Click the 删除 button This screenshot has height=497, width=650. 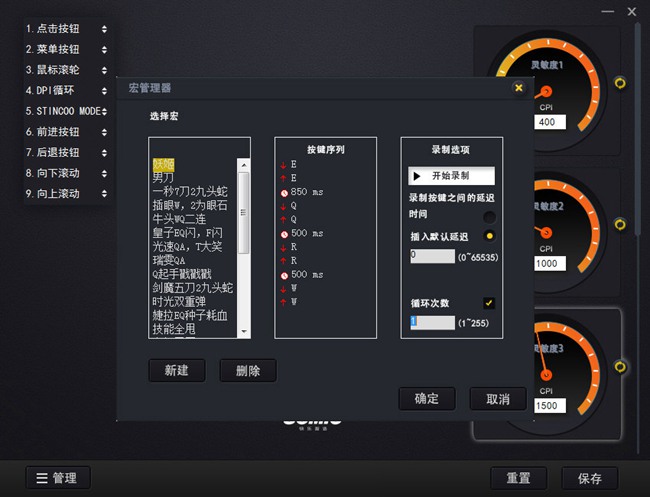pyautogui.click(x=248, y=370)
